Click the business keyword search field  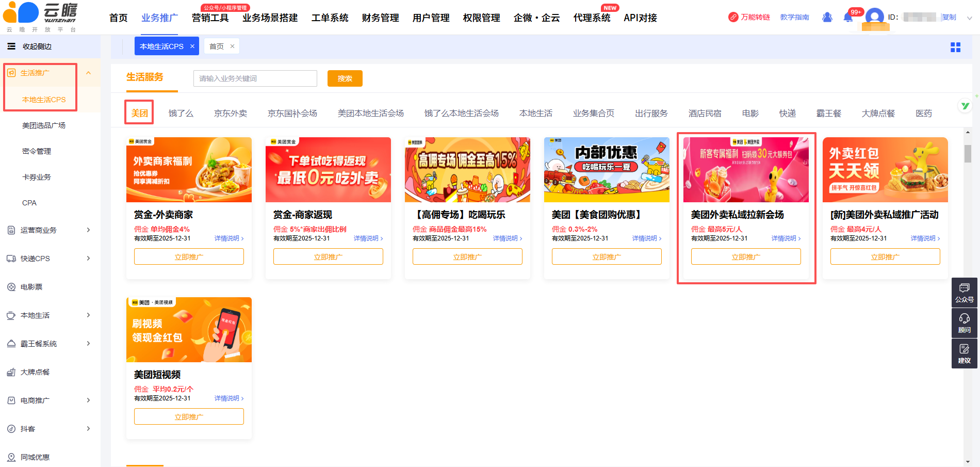(x=255, y=78)
